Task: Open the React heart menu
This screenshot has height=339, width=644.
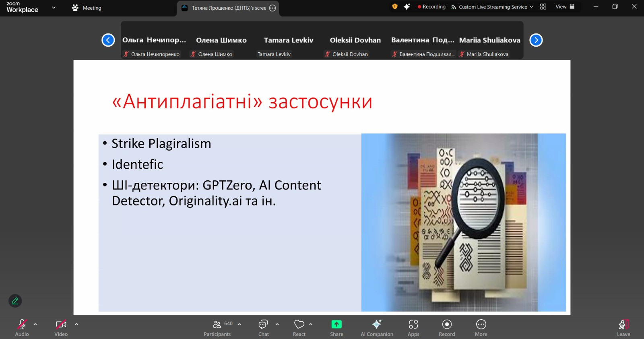Action: tap(299, 327)
